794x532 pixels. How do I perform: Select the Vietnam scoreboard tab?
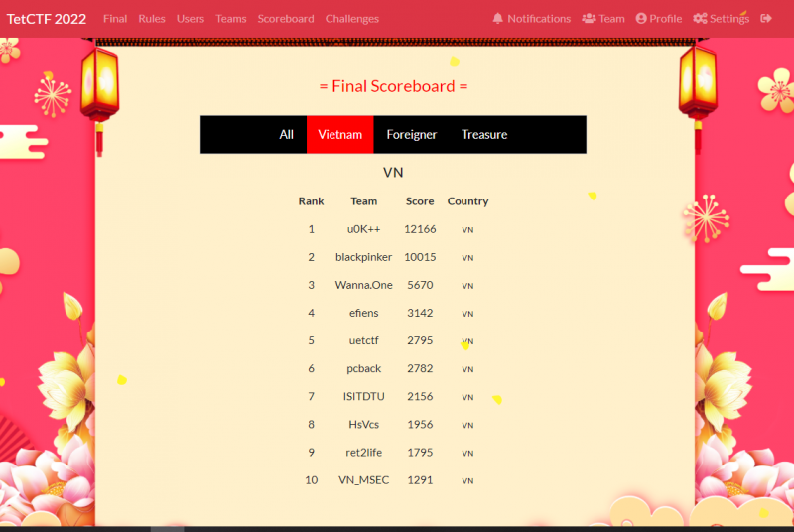(x=339, y=135)
